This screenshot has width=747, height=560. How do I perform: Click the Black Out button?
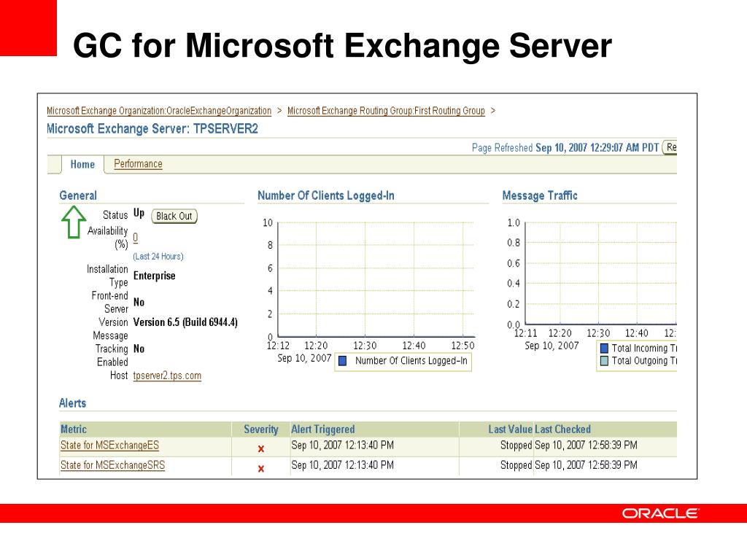click(174, 216)
